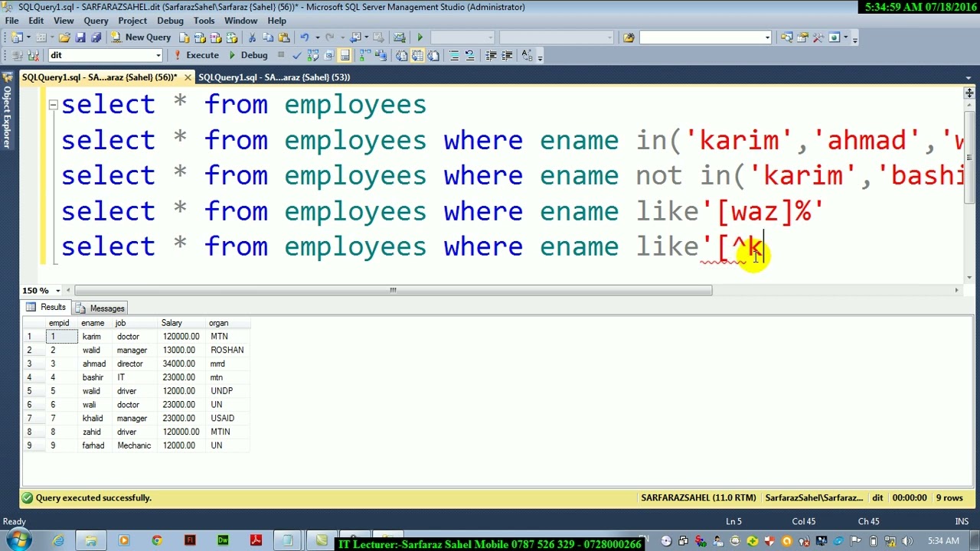The width and height of the screenshot is (980, 551).
Task: Click the Save All icon
Action: point(96,37)
